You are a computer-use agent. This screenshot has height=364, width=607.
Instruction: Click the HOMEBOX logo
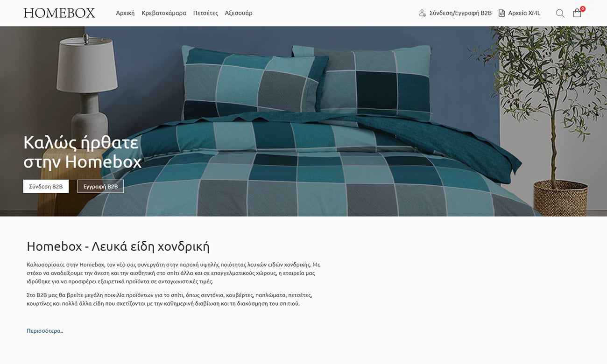tap(59, 13)
